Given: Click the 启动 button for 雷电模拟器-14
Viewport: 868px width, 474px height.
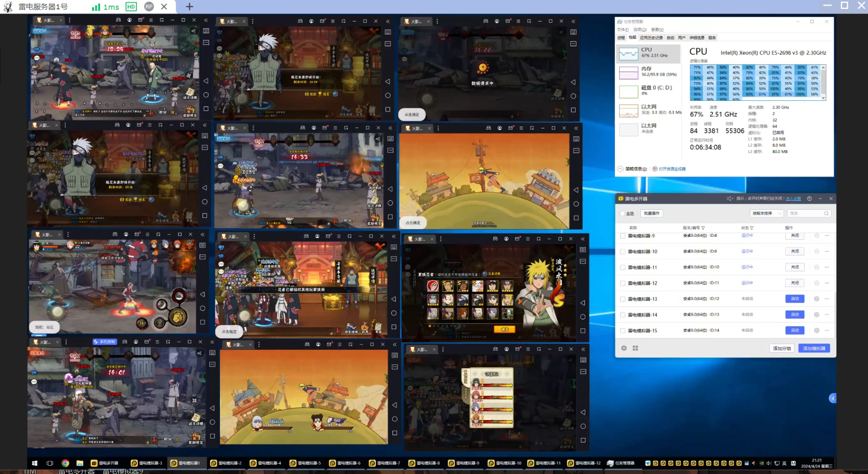Looking at the screenshot, I should point(795,315).
